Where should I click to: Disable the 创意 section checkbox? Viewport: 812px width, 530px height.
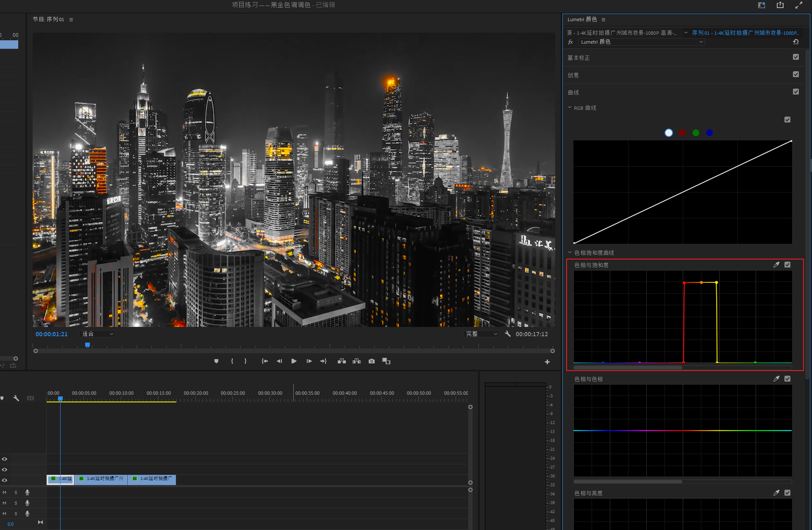point(795,75)
